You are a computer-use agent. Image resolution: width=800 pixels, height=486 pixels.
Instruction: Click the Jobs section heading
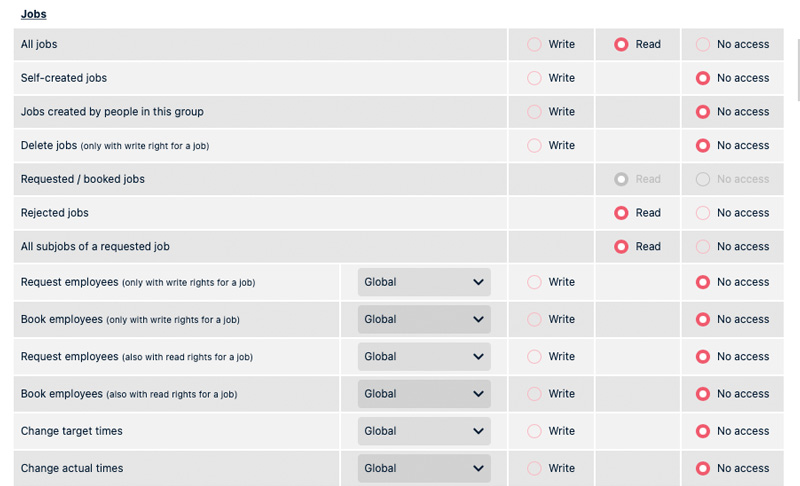click(33, 14)
